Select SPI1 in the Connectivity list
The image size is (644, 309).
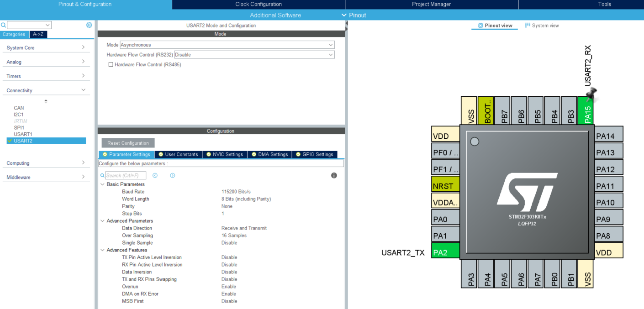click(x=19, y=128)
